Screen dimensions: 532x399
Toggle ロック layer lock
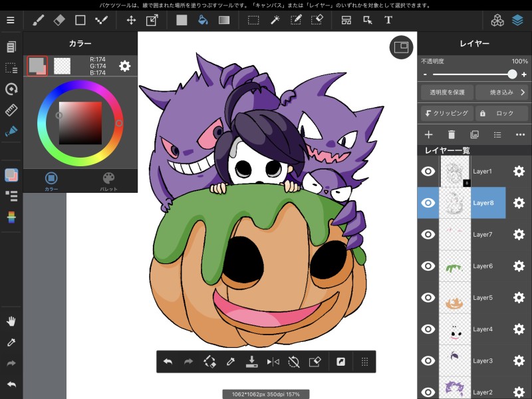point(501,113)
